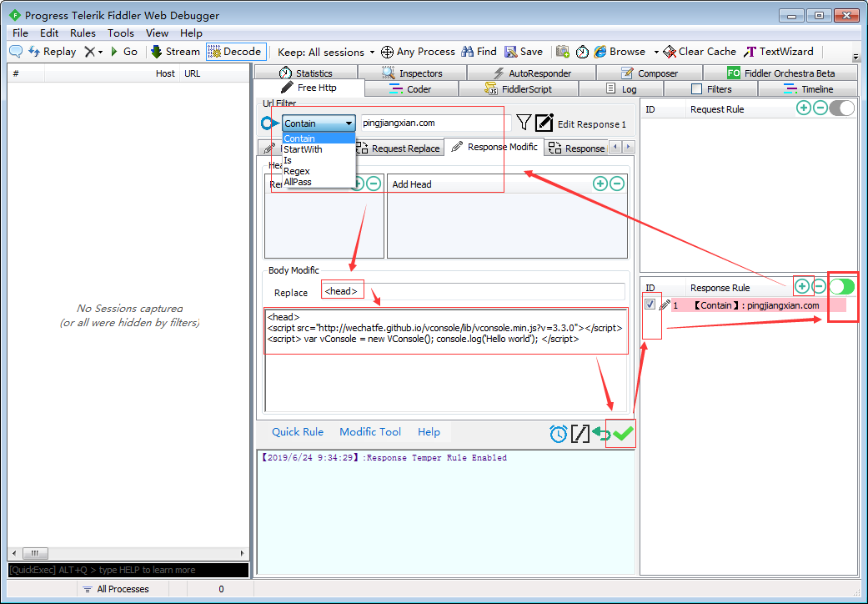This screenshot has height=604, width=868.
Task: Clear Cache from the toolbar
Action: pos(700,52)
